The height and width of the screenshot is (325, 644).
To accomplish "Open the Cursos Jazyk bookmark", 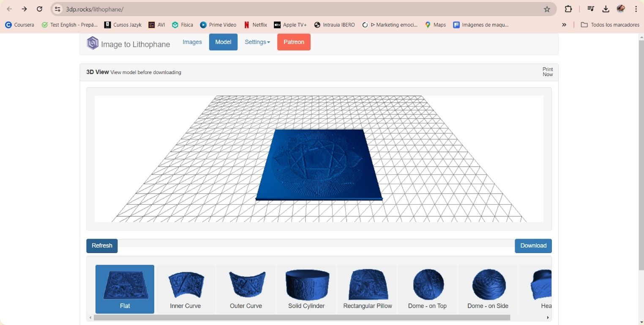I will click(123, 25).
